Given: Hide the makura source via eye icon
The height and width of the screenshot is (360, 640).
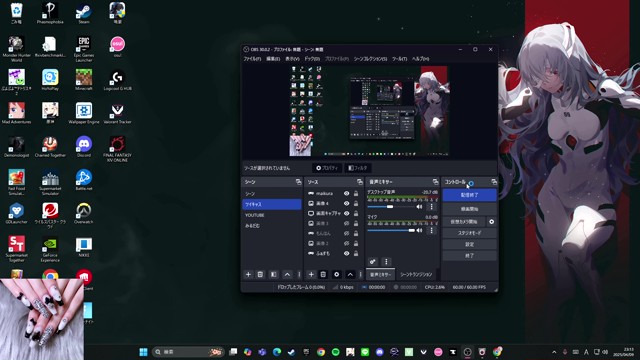Looking at the screenshot, I should point(347,193).
